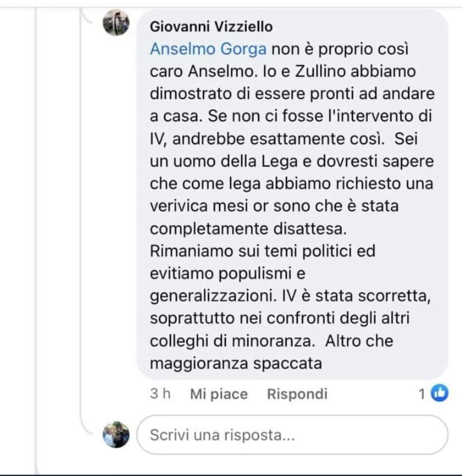The image size is (462, 476).
Task: Click the word 'generalizzazioni' in the comment
Action: pyautogui.click(x=212, y=296)
